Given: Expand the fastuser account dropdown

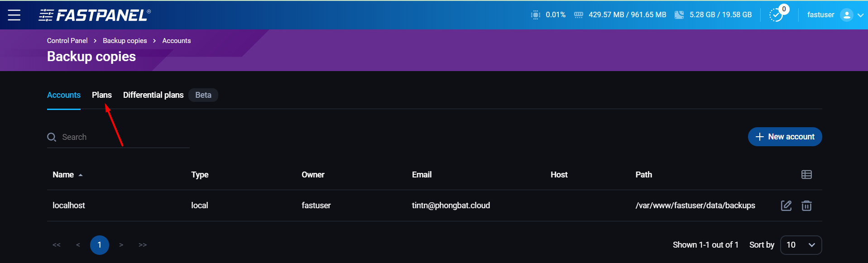Looking at the screenshot, I should point(860,15).
